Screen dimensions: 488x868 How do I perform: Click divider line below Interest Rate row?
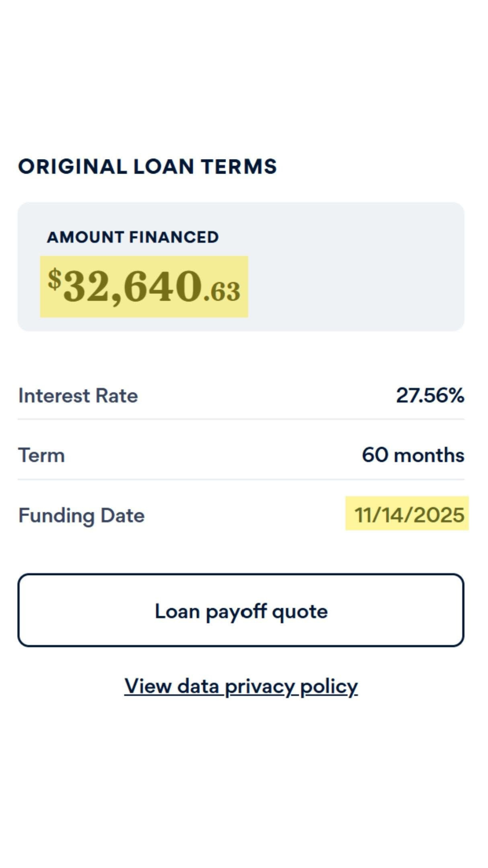pos(241,419)
